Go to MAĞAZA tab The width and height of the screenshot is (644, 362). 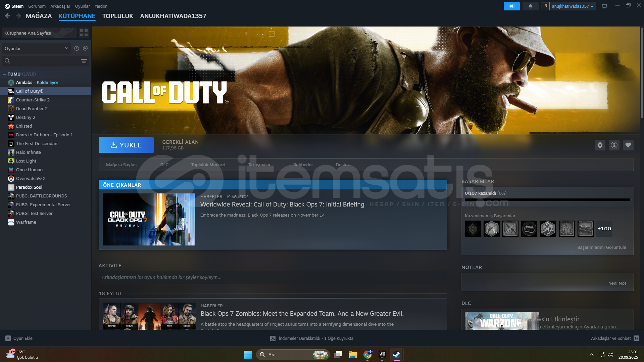(39, 16)
